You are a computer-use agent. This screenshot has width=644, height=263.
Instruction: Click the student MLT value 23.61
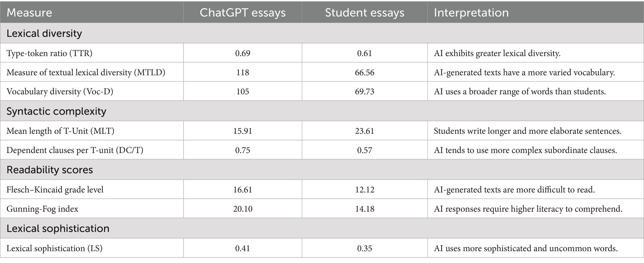(365, 131)
